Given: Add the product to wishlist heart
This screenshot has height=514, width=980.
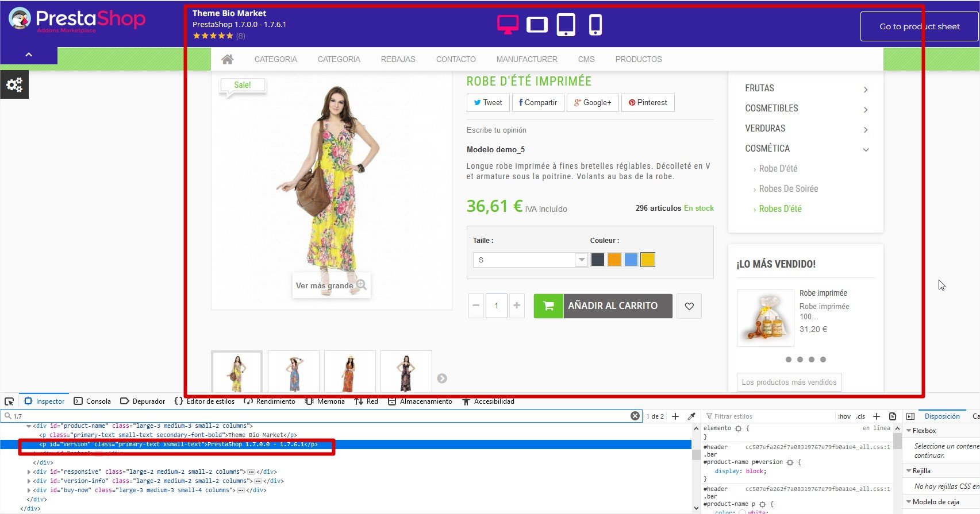Looking at the screenshot, I should (689, 306).
